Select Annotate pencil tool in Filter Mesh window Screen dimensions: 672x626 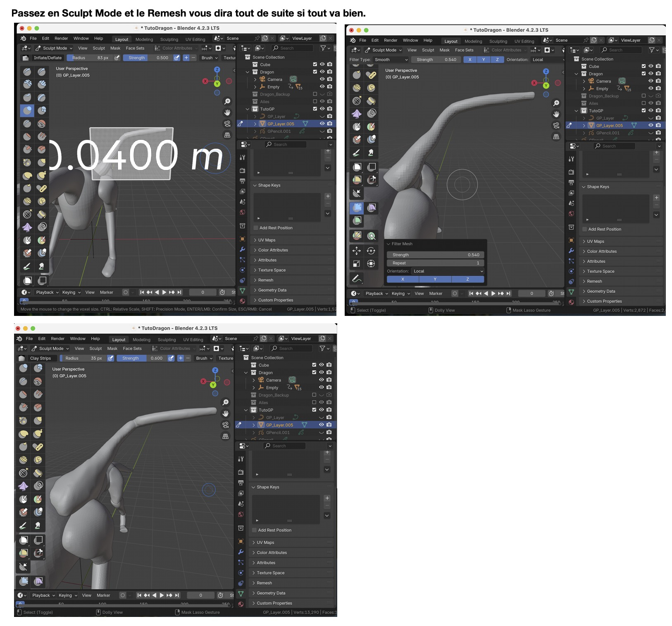(356, 279)
